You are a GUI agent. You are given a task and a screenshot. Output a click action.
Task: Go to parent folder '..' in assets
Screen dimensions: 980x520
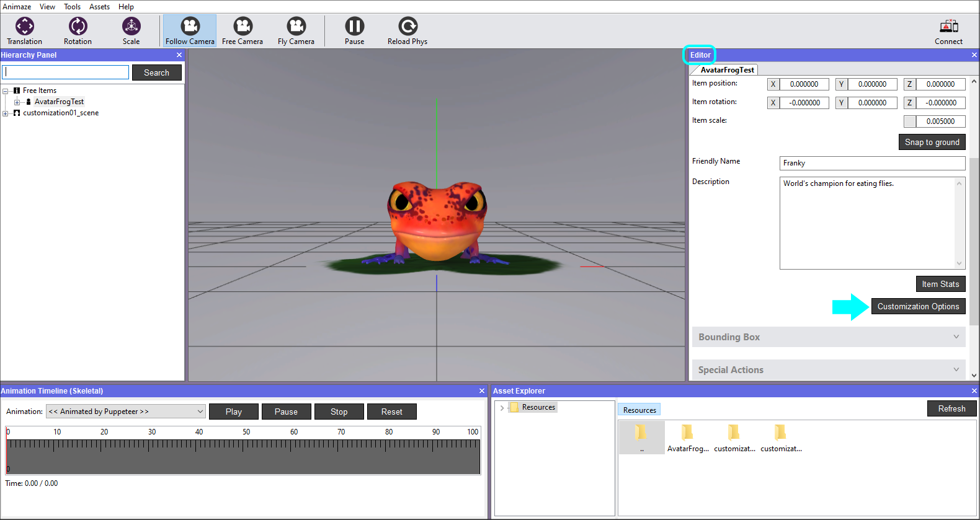tap(641, 438)
